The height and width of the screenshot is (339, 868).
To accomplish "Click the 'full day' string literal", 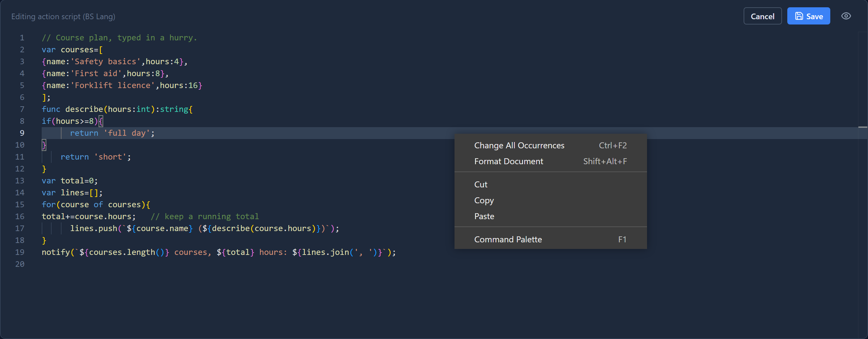I will [126, 133].
